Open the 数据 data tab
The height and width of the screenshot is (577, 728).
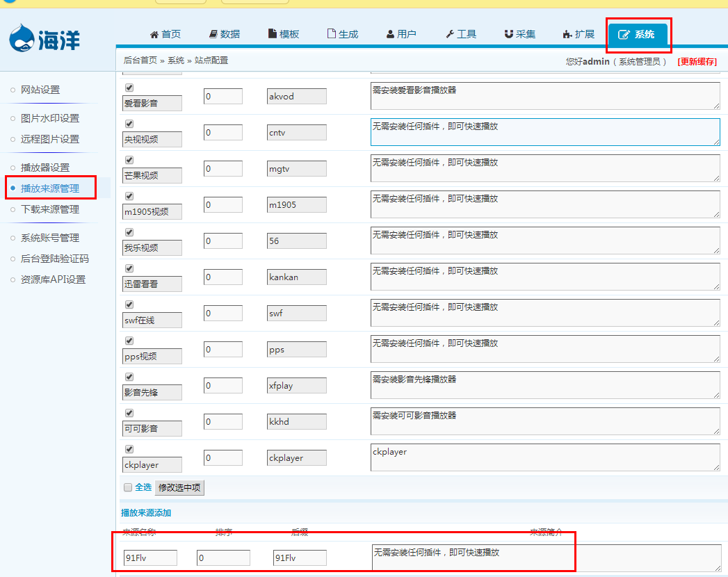click(x=225, y=34)
